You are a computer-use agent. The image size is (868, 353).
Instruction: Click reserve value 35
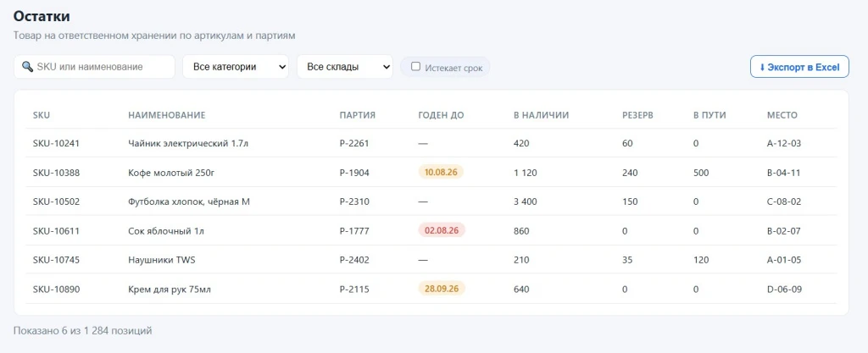pyautogui.click(x=627, y=260)
